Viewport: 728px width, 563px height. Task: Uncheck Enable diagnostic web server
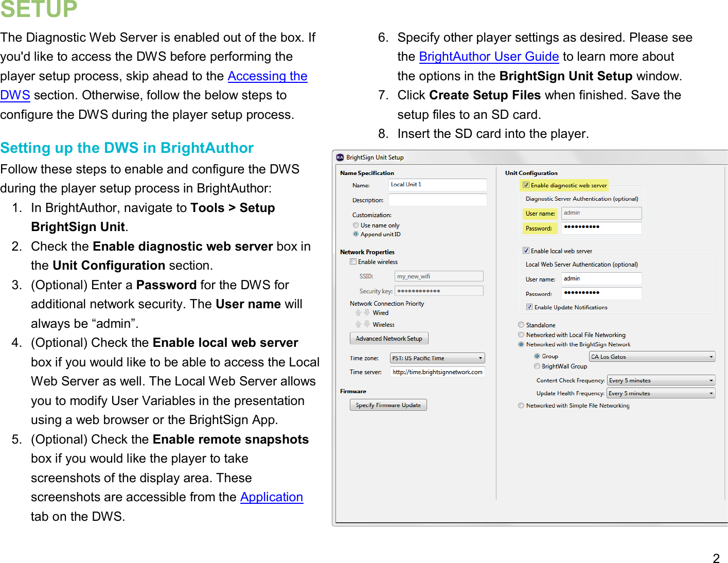click(x=526, y=185)
